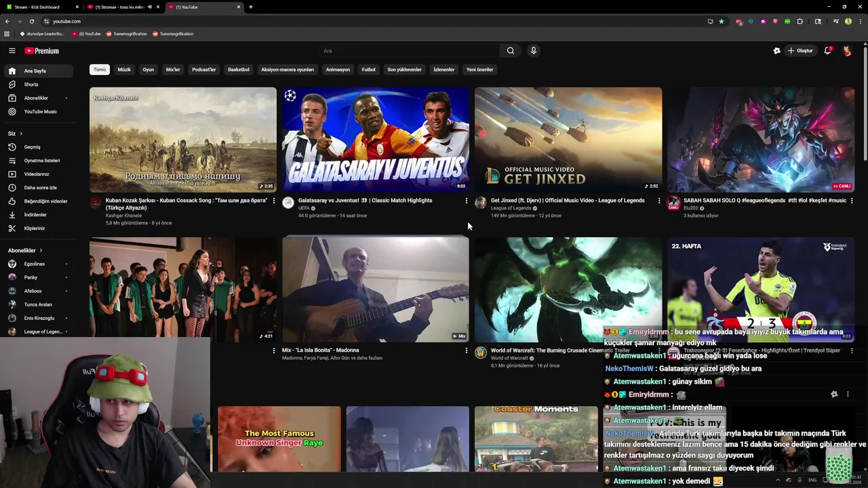Open more options for Kuban Cossack video
This screenshot has width=868, height=488.
pyautogui.click(x=273, y=201)
